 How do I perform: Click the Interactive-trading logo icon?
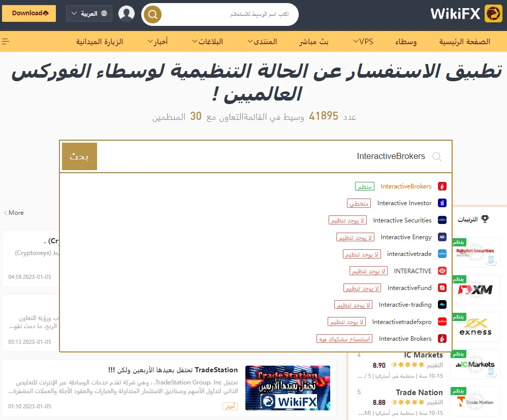pyautogui.click(x=442, y=305)
